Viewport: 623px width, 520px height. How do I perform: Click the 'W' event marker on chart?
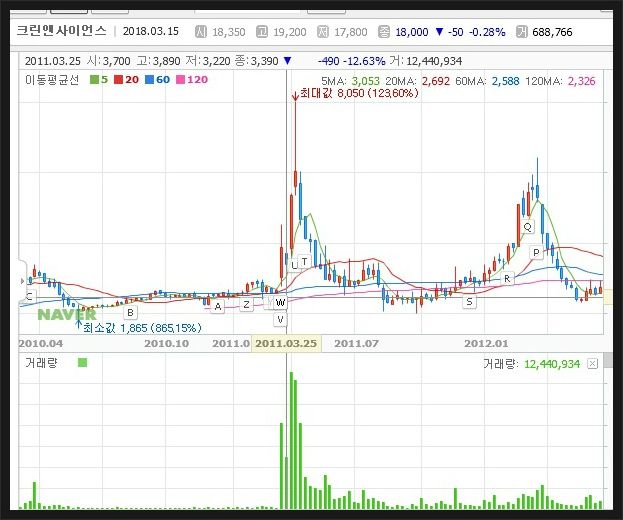(281, 302)
